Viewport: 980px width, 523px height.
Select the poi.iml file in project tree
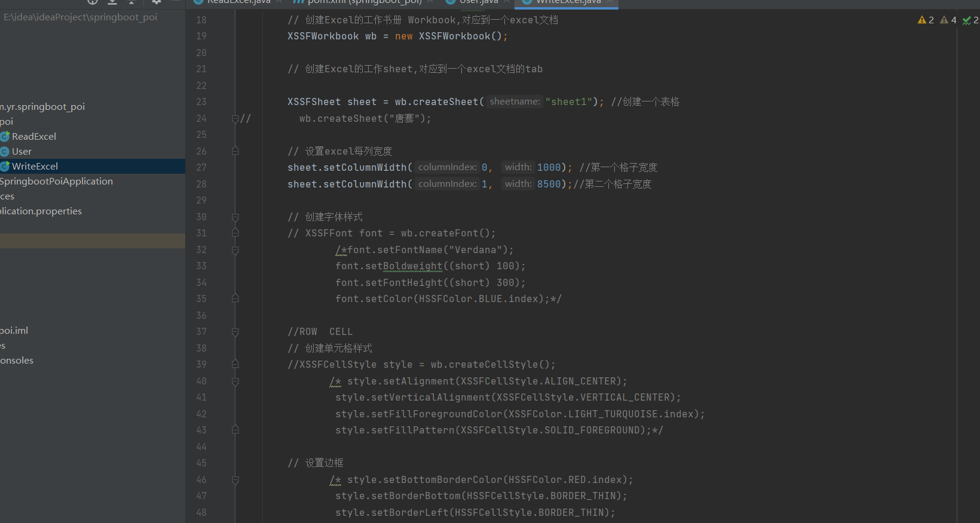(14, 330)
